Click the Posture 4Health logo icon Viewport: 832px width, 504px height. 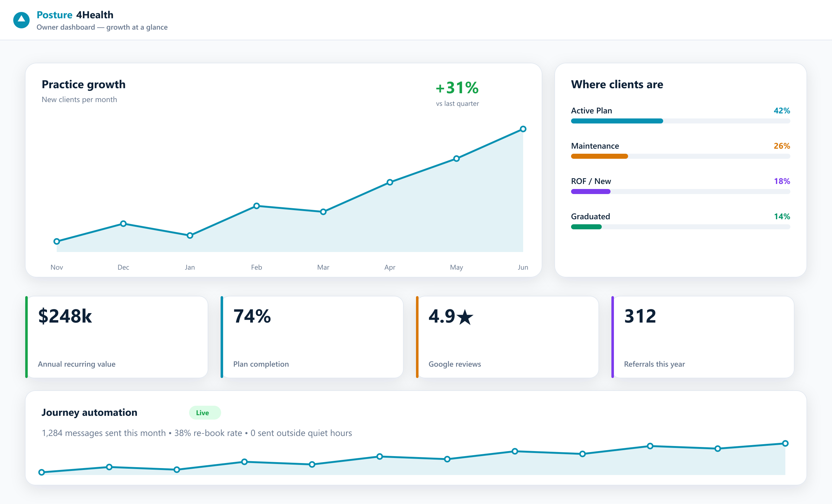click(21, 20)
